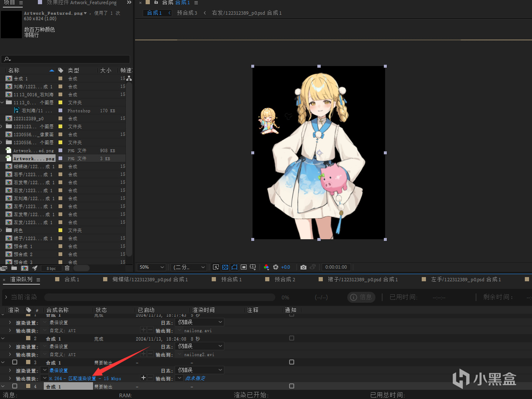532x399 pixels.
Task: Add output module with plus icon for item 3
Action: [x=144, y=378]
